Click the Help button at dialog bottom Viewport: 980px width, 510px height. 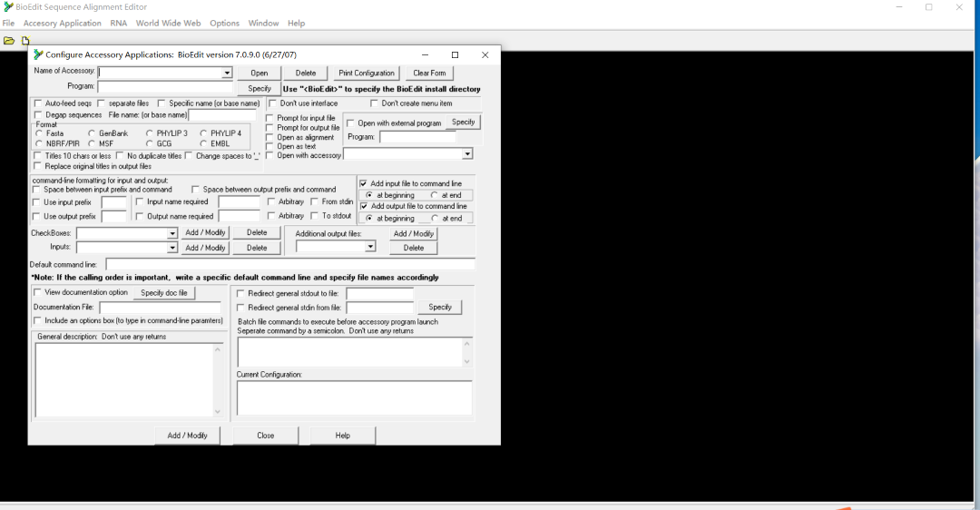[342, 436]
